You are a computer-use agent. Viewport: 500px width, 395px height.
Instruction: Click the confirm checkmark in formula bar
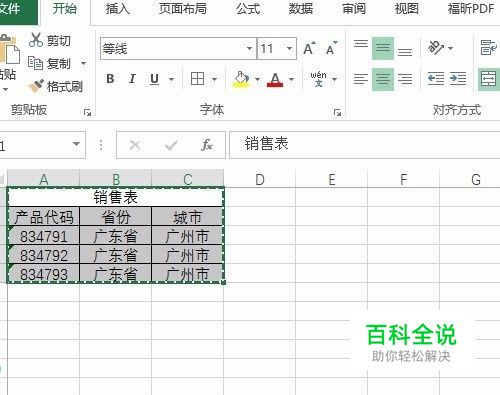(x=171, y=145)
